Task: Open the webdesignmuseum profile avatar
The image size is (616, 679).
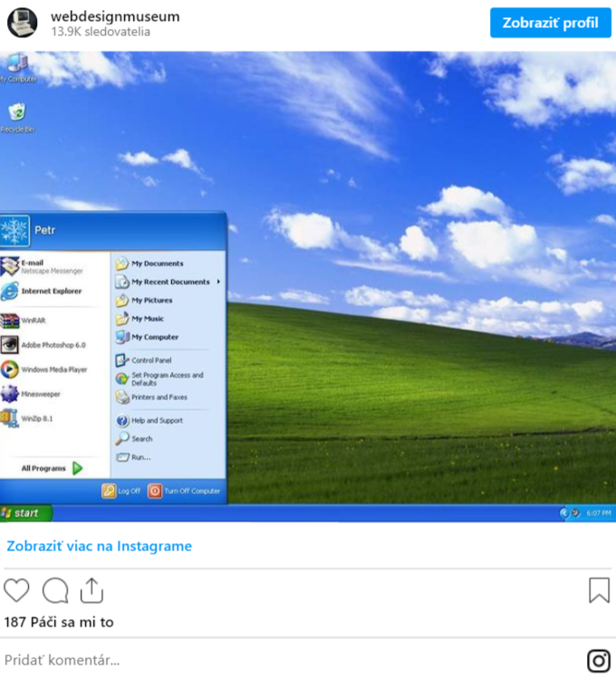Action: pyautogui.click(x=22, y=23)
